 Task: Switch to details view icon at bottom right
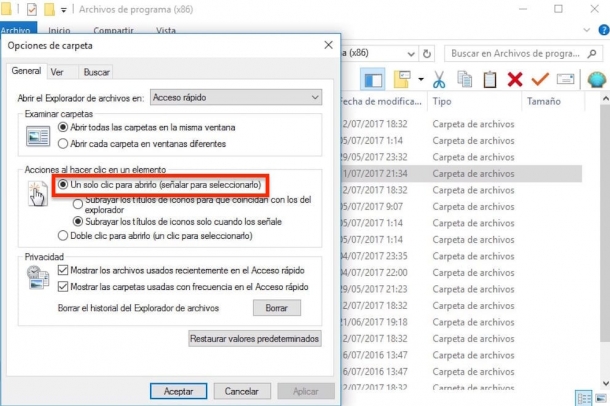pos(584,398)
